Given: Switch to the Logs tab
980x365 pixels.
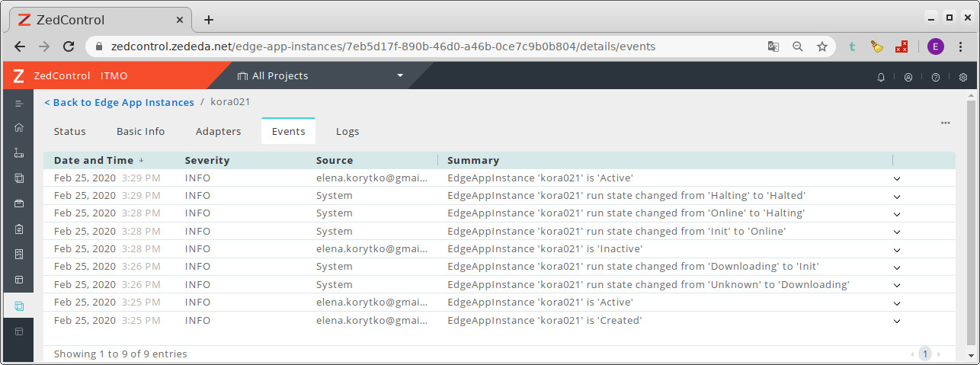Looking at the screenshot, I should click(347, 131).
